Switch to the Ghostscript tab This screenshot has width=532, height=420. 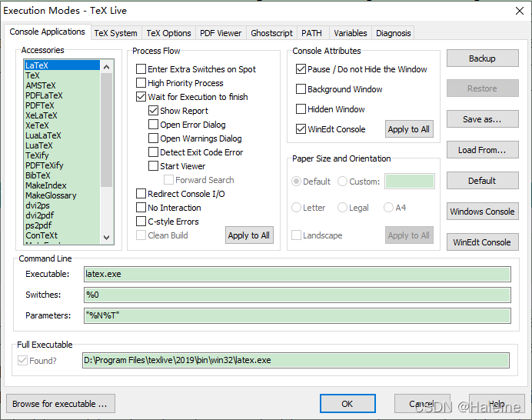point(271,33)
